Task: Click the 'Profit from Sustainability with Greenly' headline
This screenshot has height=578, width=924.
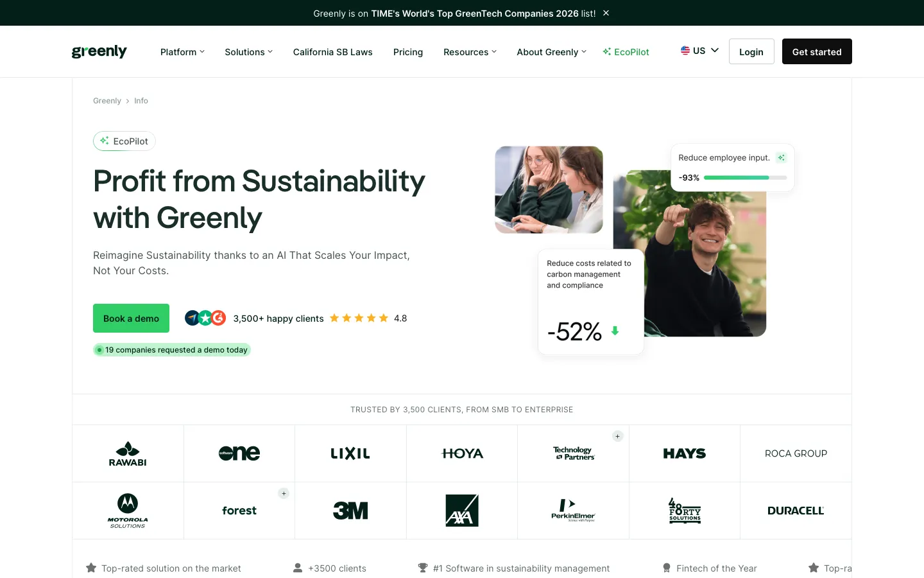Action: click(259, 199)
